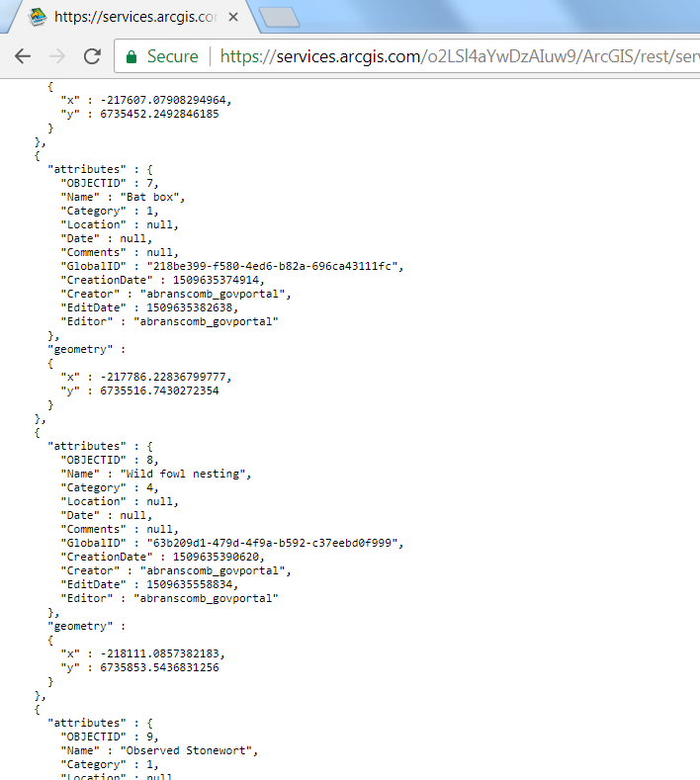Screen dimensions: 700x780
Task: Click the Secure label in address bar
Action: (173, 56)
